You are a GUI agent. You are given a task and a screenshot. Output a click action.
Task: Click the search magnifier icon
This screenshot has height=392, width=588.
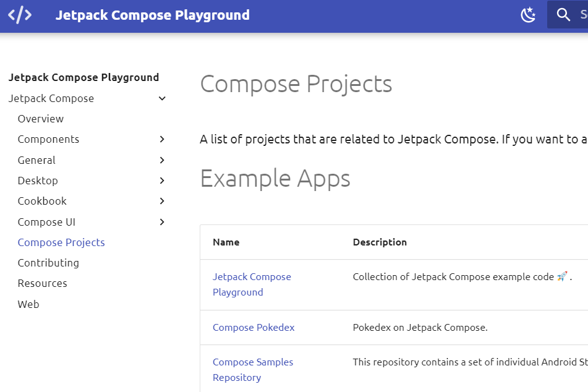click(x=563, y=15)
